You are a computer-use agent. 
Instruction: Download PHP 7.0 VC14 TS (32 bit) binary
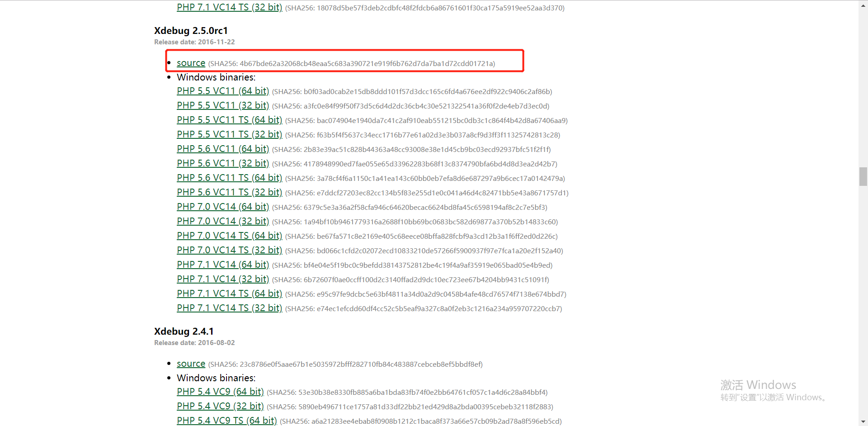click(229, 250)
